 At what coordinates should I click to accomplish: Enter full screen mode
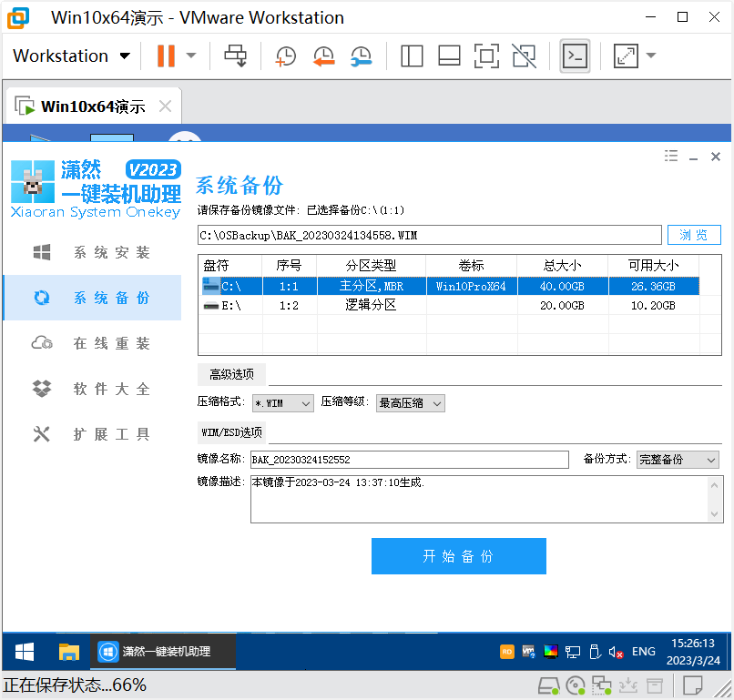pyautogui.click(x=486, y=56)
